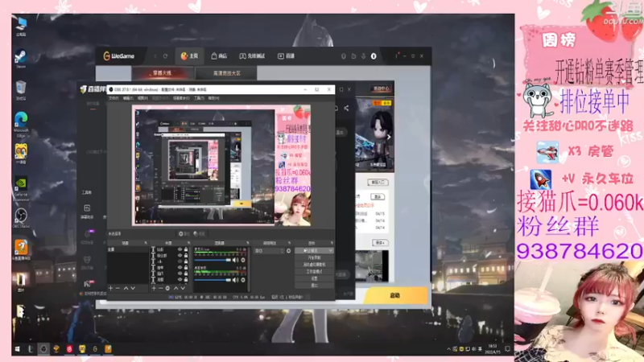This screenshot has width=644, height=362.
Task: Toggle visibility of the second source
Action: (180, 255)
